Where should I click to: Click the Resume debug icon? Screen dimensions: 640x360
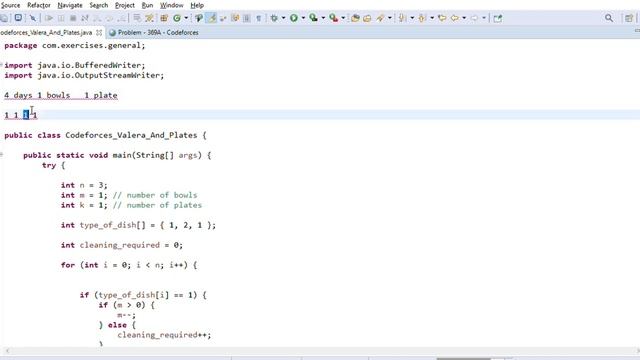(49, 18)
